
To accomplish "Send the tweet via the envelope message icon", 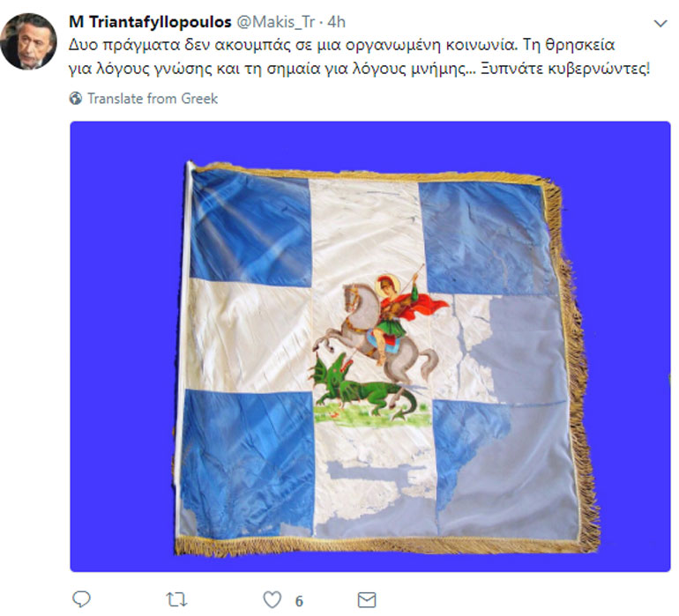I will click(x=367, y=600).
